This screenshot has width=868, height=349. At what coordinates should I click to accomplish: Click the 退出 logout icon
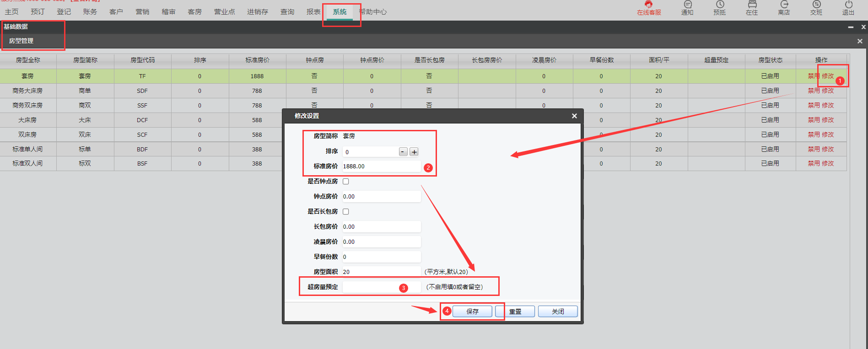coord(848,8)
